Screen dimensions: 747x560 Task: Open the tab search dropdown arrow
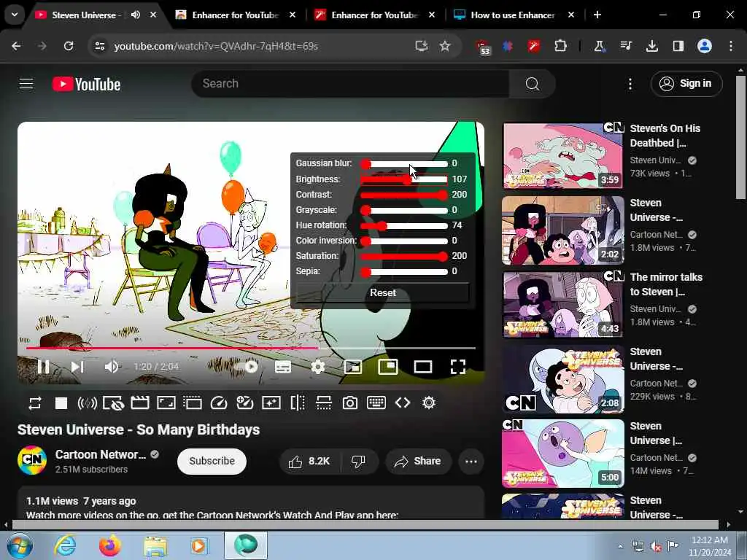tap(15, 15)
